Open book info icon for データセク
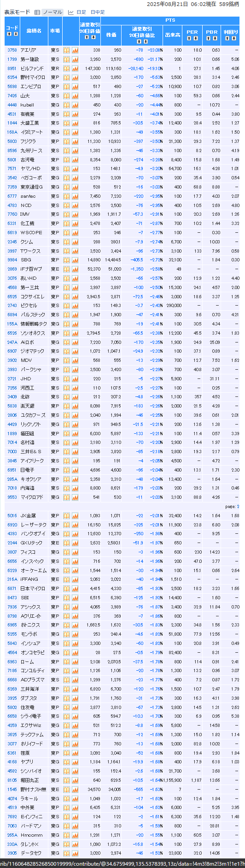Image resolution: width=245 pixels, height=868 pixels. point(66,853)
